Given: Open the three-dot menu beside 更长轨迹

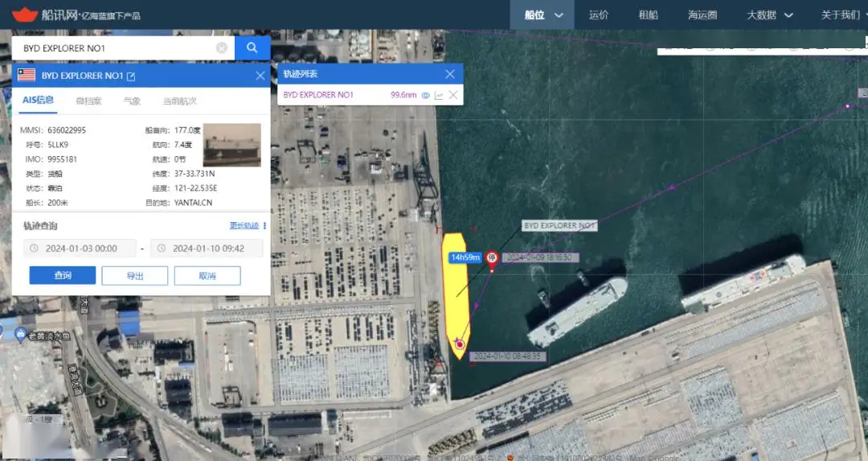Looking at the screenshot, I should [264, 225].
